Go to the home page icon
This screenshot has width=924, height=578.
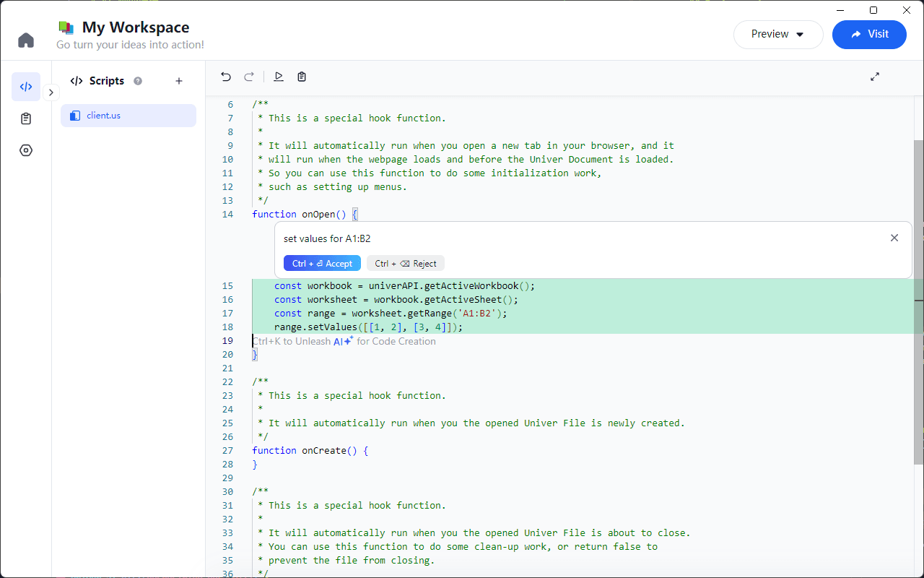click(26, 40)
